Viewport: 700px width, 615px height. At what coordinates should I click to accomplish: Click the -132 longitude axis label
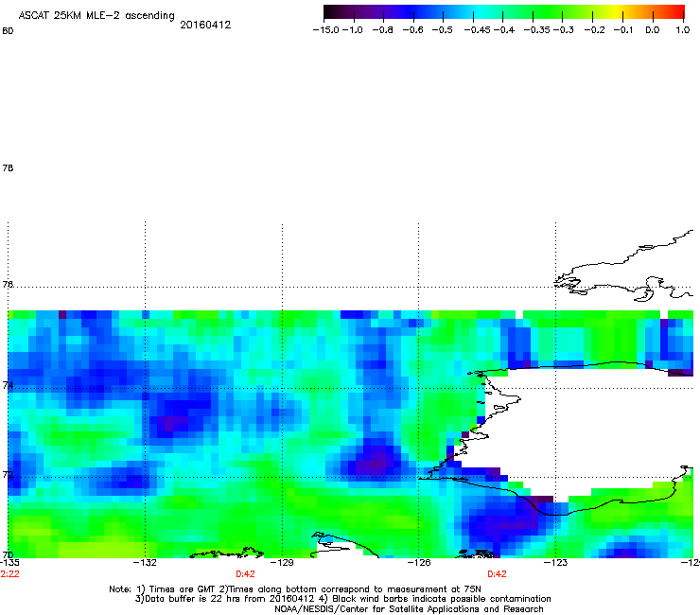(145, 563)
